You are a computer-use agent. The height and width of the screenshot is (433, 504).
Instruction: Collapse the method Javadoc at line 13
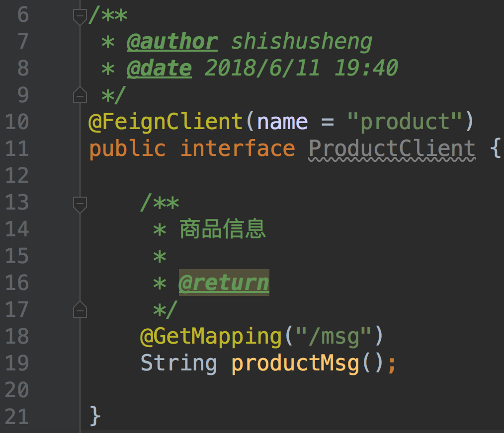coord(80,204)
